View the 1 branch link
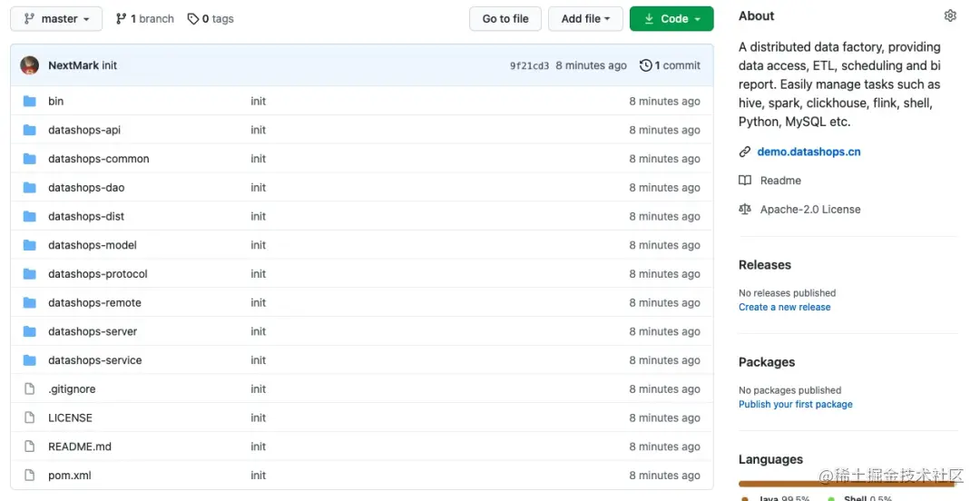Image resolution: width=980 pixels, height=501 pixels. point(145,19)
